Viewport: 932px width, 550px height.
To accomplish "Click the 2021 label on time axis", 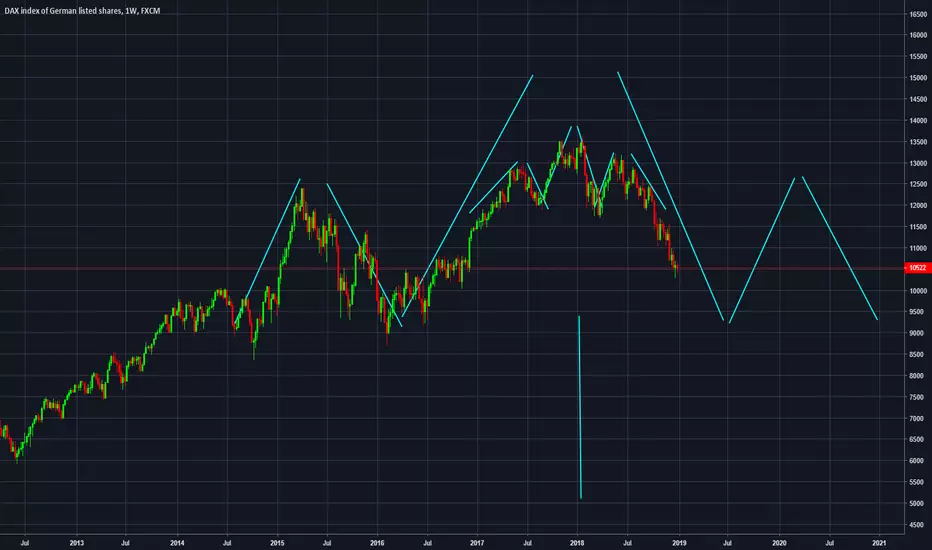I will [x=879, y=543].
